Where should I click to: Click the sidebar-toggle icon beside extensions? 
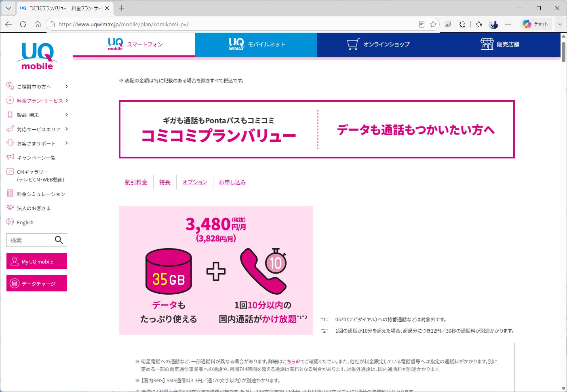448,24
